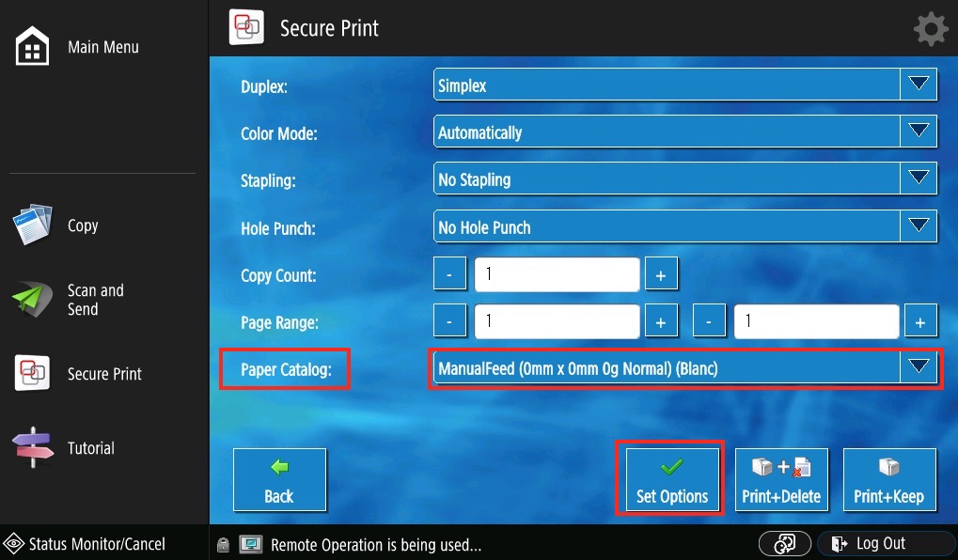
Task: Open the Tutorial signpost icon
Action: [33, 448]
